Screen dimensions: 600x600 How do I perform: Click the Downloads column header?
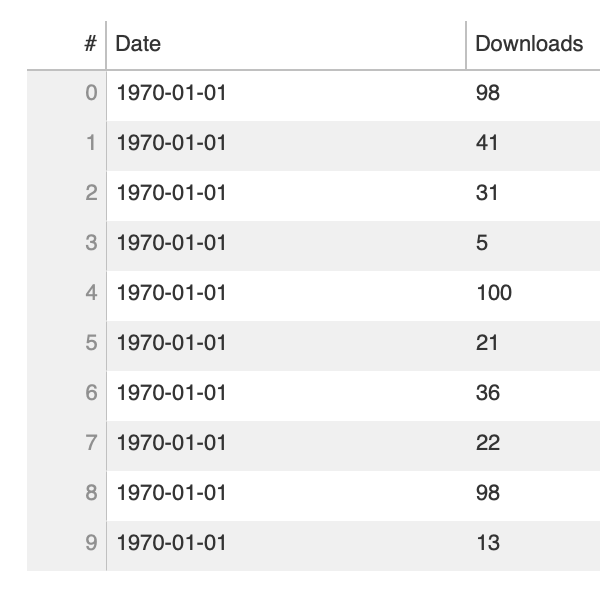(528, 44)
